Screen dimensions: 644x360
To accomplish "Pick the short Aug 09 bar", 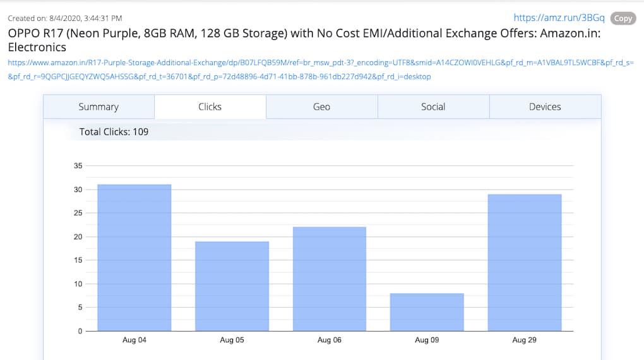I will (x=427, y=312).
